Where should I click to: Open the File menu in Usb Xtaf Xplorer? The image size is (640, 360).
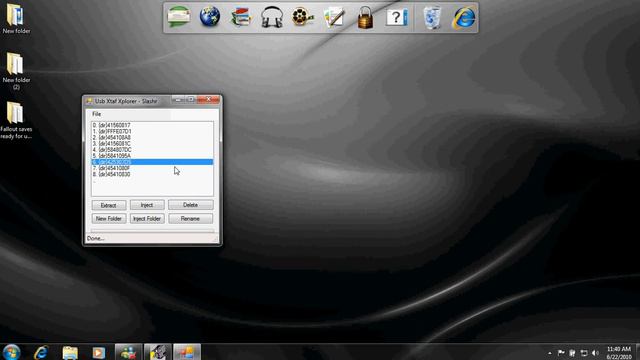tap(96, 114)
